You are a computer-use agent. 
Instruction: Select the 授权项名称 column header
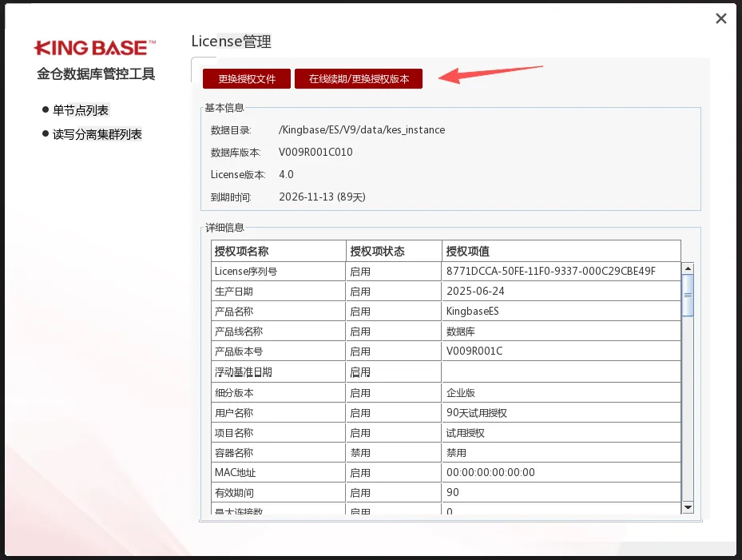click(278, 251)
